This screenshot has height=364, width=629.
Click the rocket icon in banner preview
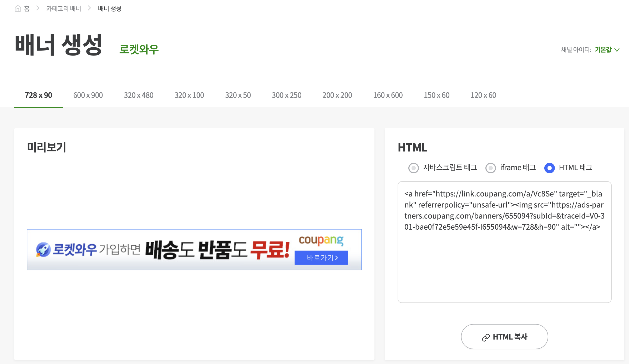coord(43,249)
